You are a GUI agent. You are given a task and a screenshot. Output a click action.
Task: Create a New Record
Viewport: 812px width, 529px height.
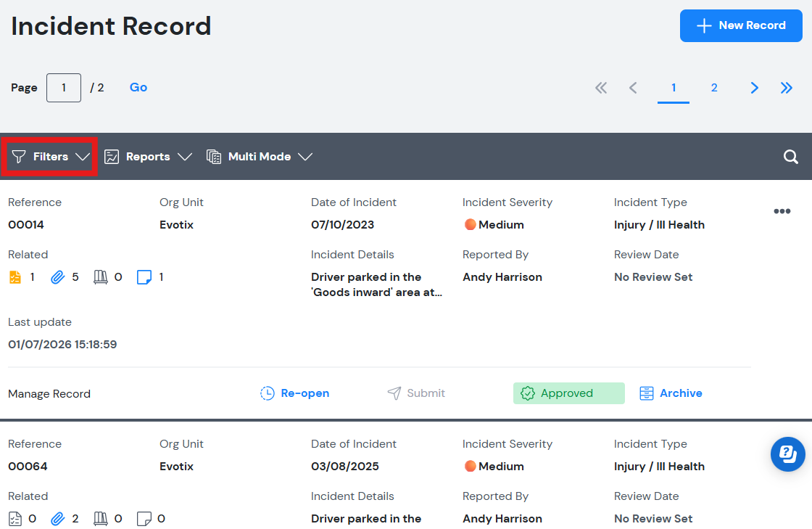[x=741, y=25]
